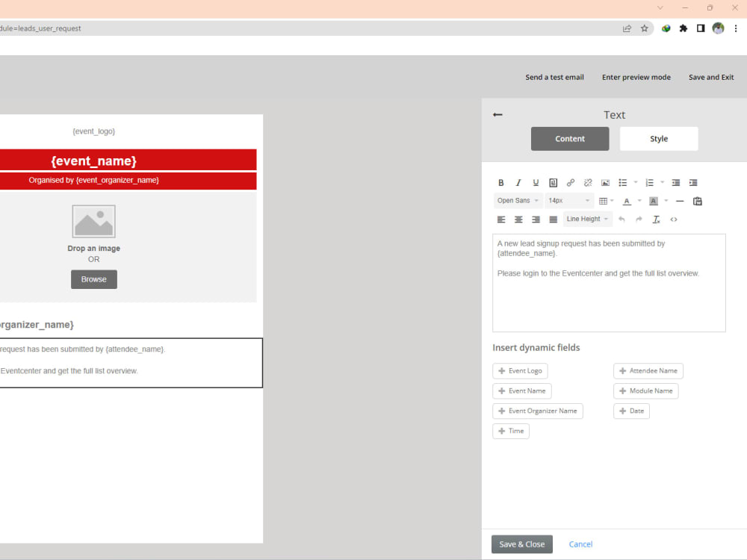Insert Event Logo dynamic field
The height and width of the screenshot is (560, 747).
520,371
